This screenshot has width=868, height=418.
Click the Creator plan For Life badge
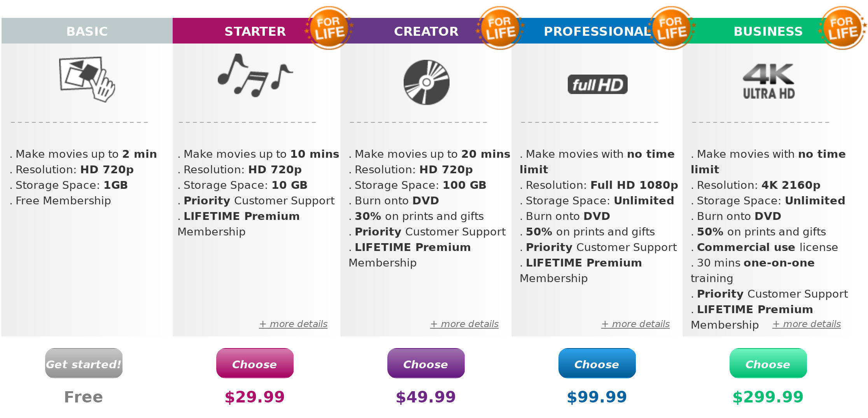[500, 28]
